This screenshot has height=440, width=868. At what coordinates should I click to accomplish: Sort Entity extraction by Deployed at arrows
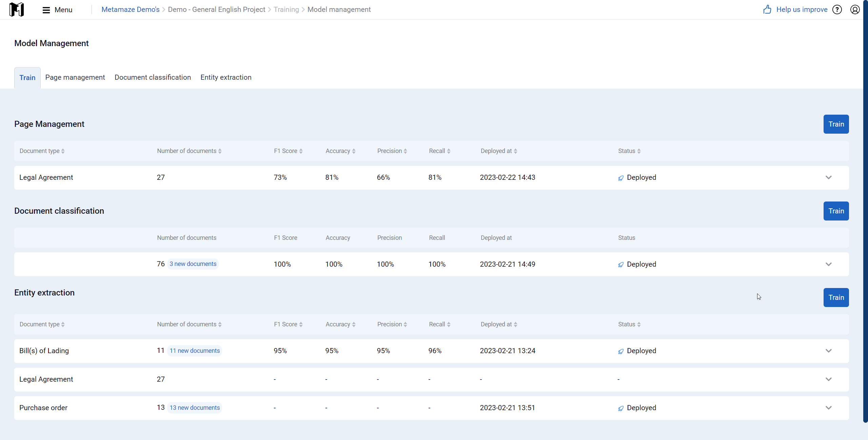516,325
